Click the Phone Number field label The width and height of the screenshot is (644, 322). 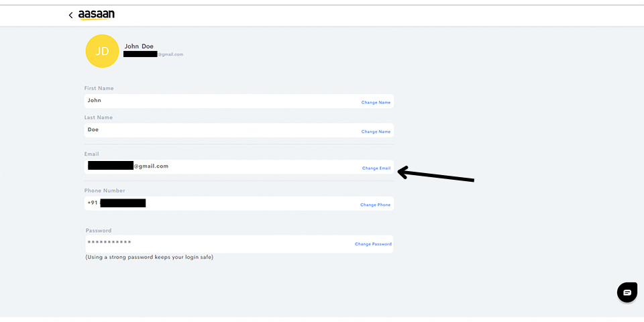pyautogui.click(x=105, y=191)
